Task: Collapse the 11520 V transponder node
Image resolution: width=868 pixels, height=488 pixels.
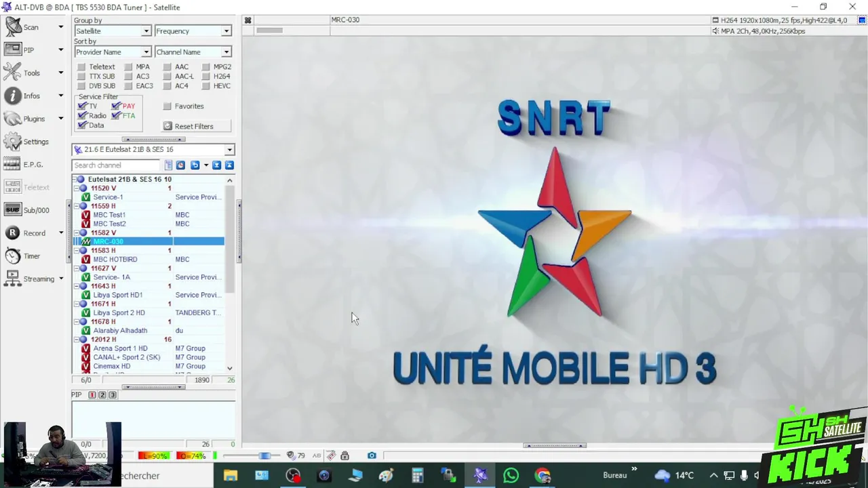Action: pos(75,188)
